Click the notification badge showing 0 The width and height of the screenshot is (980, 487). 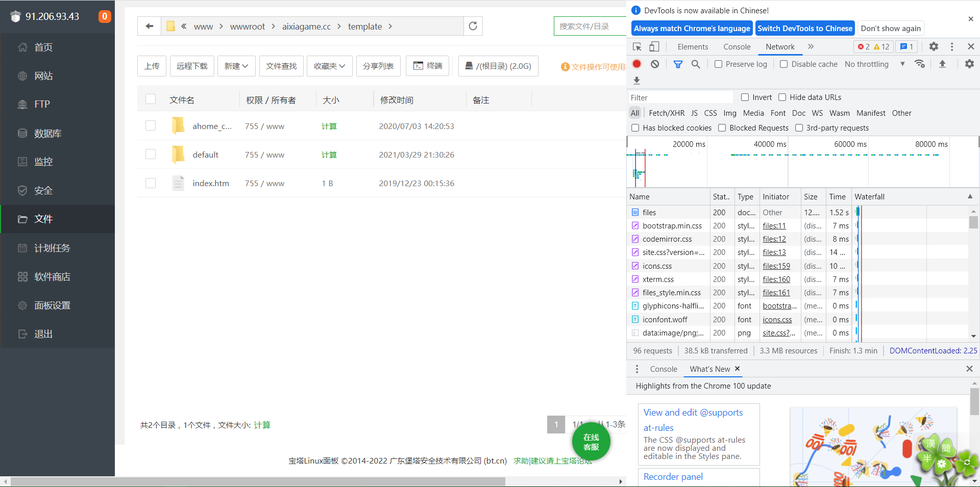[x=105, y=16]
